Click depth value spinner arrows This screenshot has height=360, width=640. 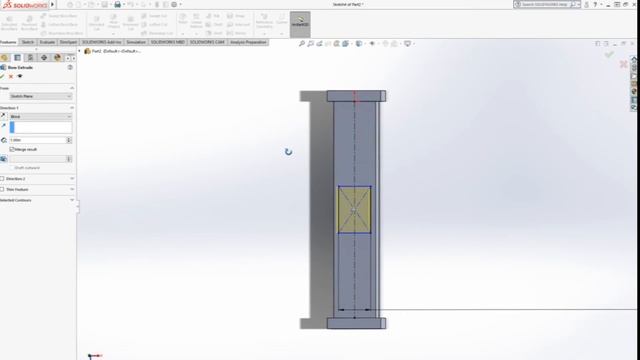pos(69,140)
